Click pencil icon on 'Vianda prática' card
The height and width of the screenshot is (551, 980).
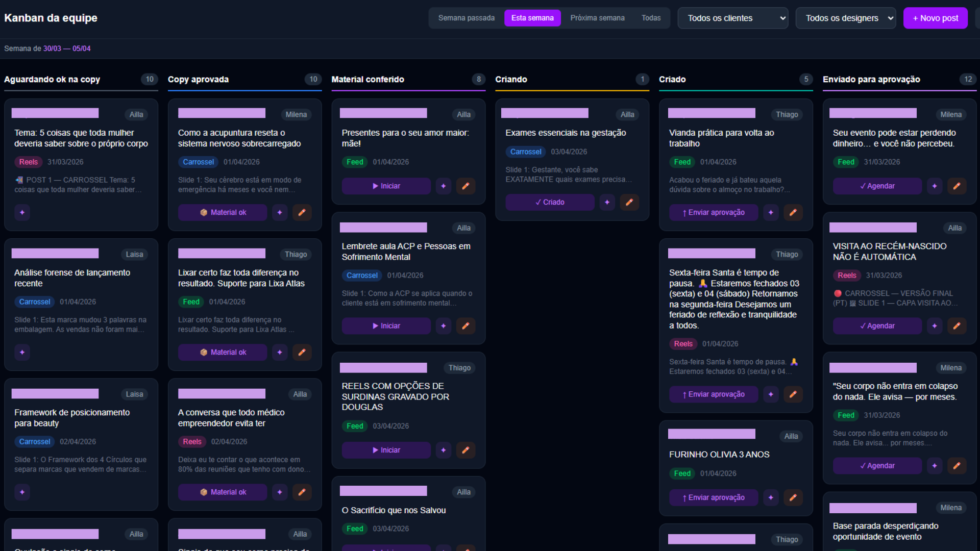point(793,212)
